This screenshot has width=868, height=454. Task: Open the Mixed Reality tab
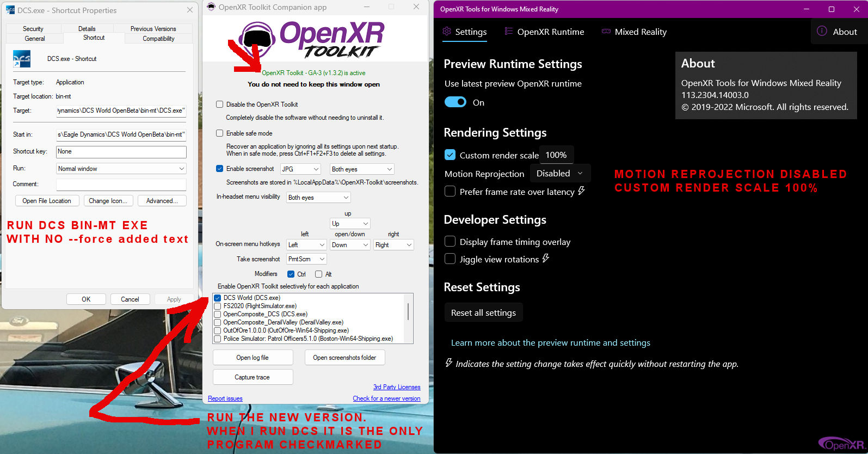(x=634, y=32)
